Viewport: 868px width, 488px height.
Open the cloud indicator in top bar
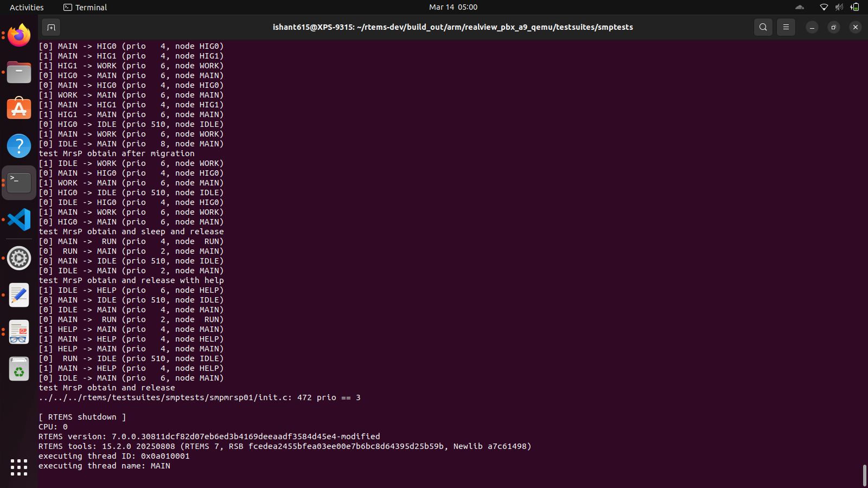pyautogui.click(x=800, y=7)
